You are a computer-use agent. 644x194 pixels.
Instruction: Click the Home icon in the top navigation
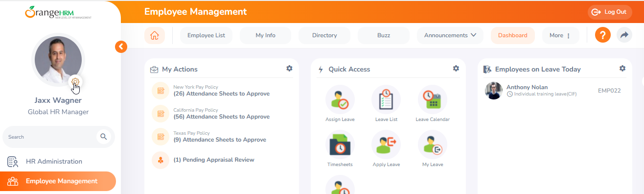tap(155, 35)
